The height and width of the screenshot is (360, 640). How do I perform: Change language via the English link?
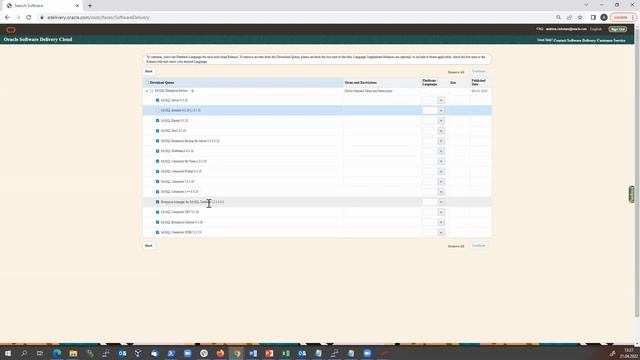click(x=596, y=29)
